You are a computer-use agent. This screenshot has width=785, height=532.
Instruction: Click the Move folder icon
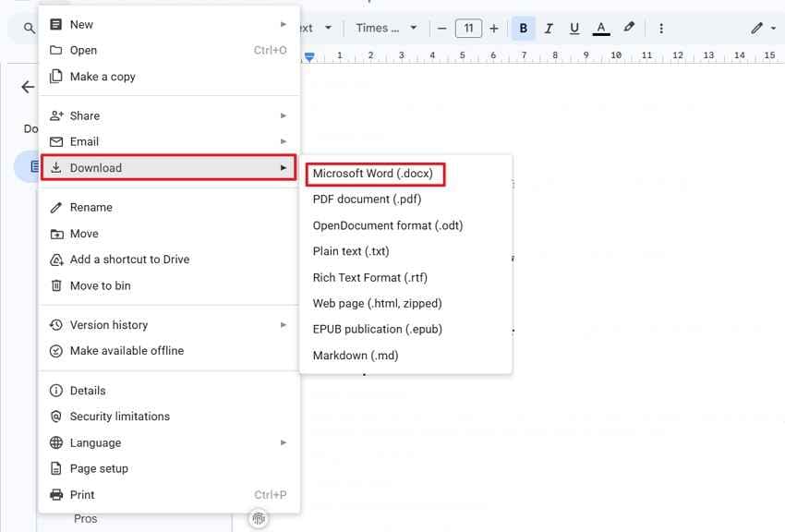tap(56, 234)
